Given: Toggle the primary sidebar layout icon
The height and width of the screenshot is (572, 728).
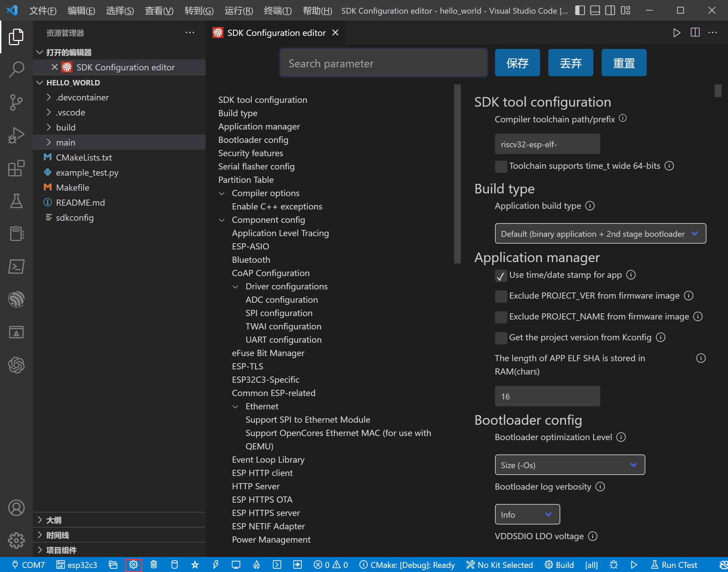Looking at the screenshot, I should point(580,10).
